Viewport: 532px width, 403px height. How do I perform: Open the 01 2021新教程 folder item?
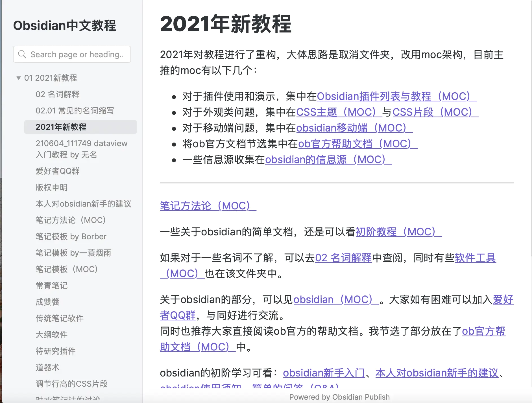coord(51,78)
